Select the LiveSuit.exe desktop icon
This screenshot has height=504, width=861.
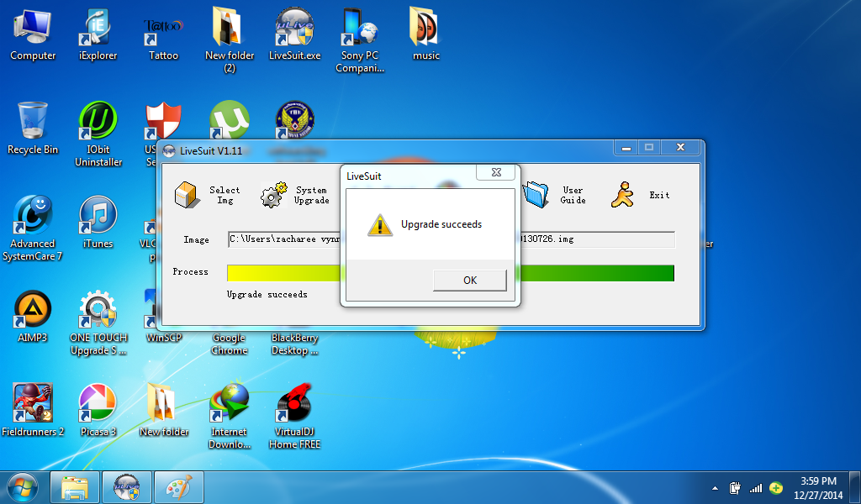click(x=294, y=29)
